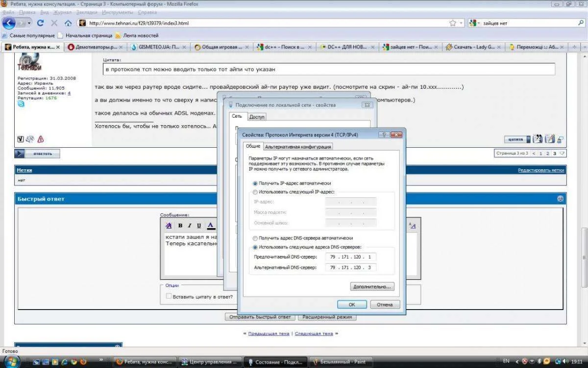Collapse the Быстрый ответ panel
This screenshot has height=368, width=588.
(x=560, y=199)
